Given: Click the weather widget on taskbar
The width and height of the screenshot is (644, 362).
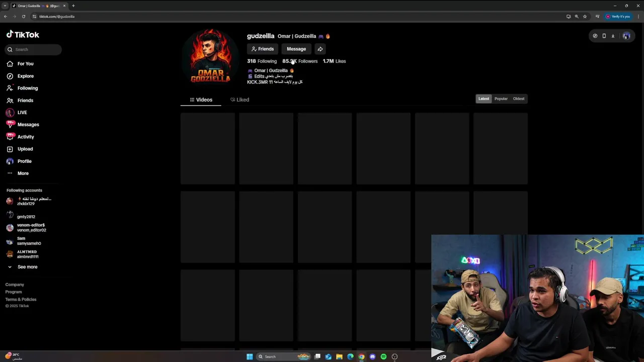Looking at the screenshot, I should click(14, 356).
